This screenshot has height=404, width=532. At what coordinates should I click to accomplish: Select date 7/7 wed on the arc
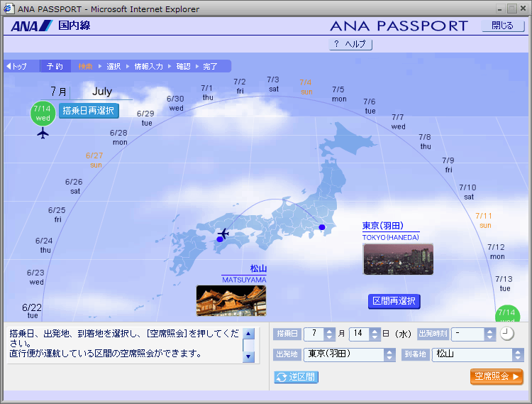[398, 122]
